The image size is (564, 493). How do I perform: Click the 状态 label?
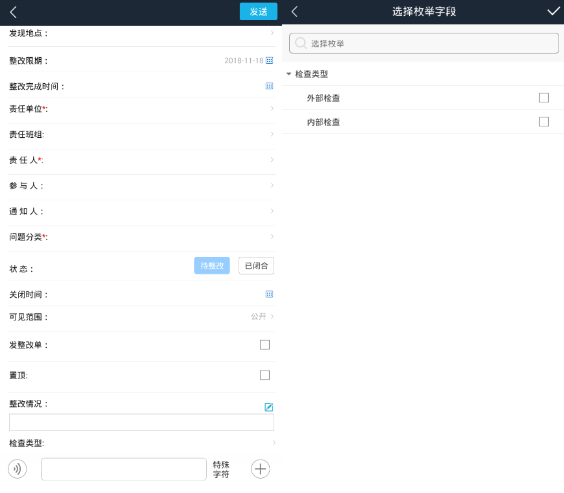(x=21, y=269)
